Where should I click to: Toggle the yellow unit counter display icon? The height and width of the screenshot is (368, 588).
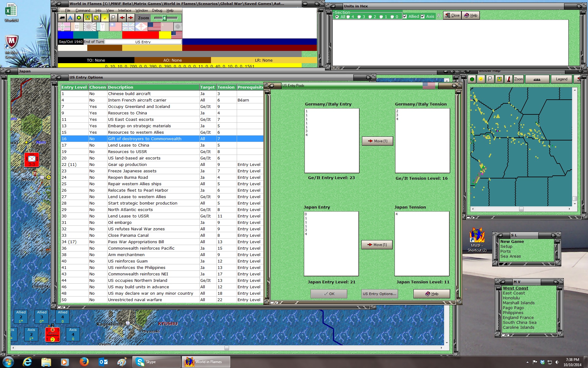[88, 18]
